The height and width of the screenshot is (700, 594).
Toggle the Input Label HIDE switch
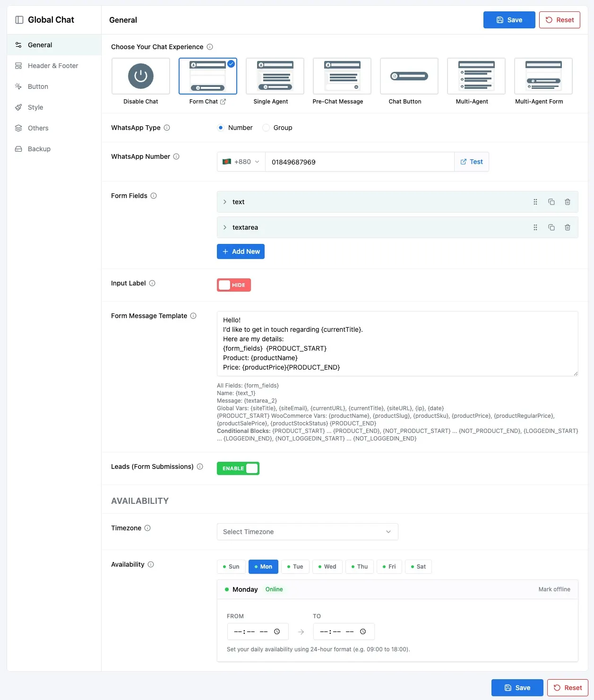234,285
